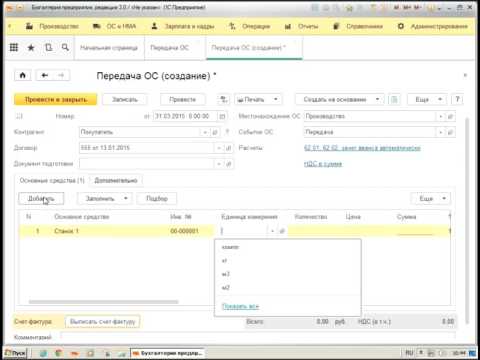
Task: Open the Производство section
Action: [52, 26]
